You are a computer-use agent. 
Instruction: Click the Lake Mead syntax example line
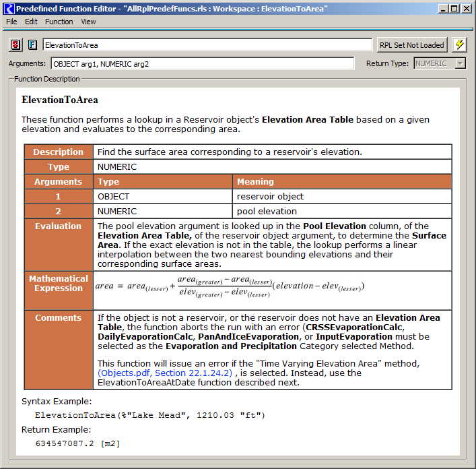tap(150, 415)
